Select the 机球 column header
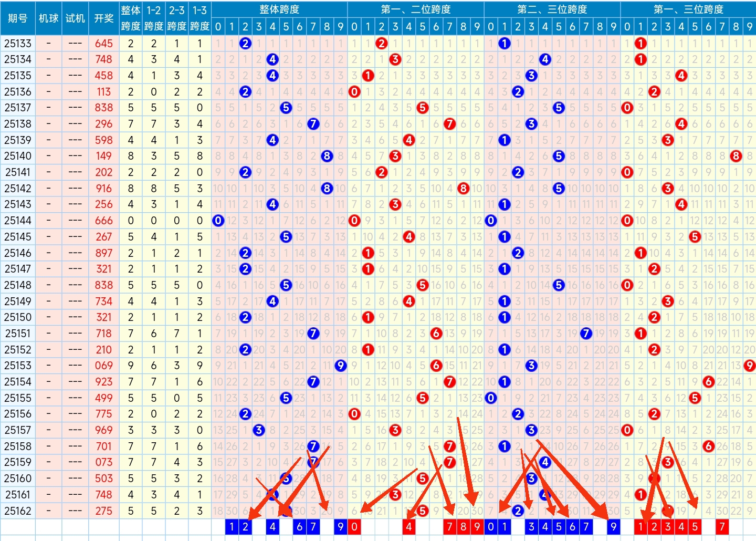The width and height of the screenshot is (756, 541). (x=49, y=18)
